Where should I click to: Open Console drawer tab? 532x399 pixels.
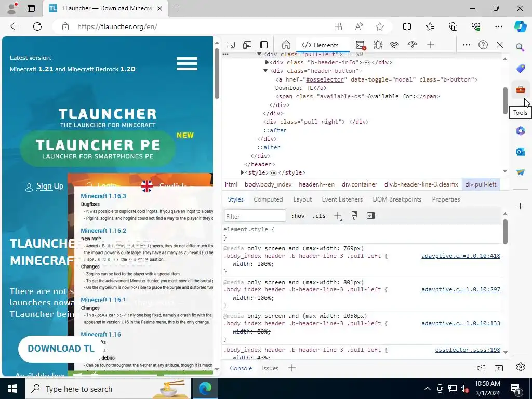[x=241, y=368]
